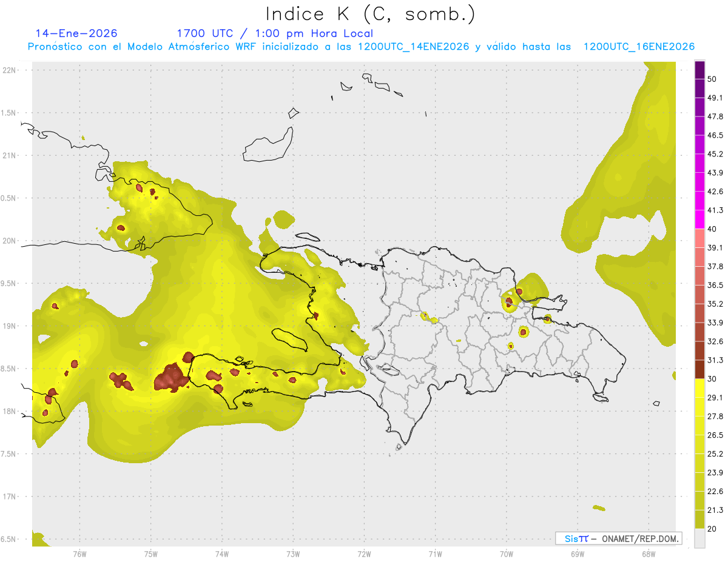Click the colorbar value "33.9"
728x562 pixels.
point(715,323)
